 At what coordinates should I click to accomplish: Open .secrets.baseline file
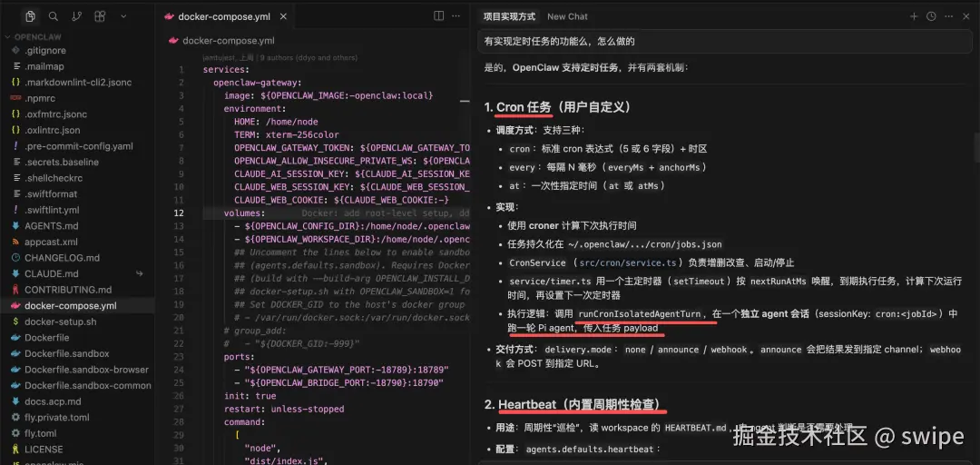[x=62, y=162]
